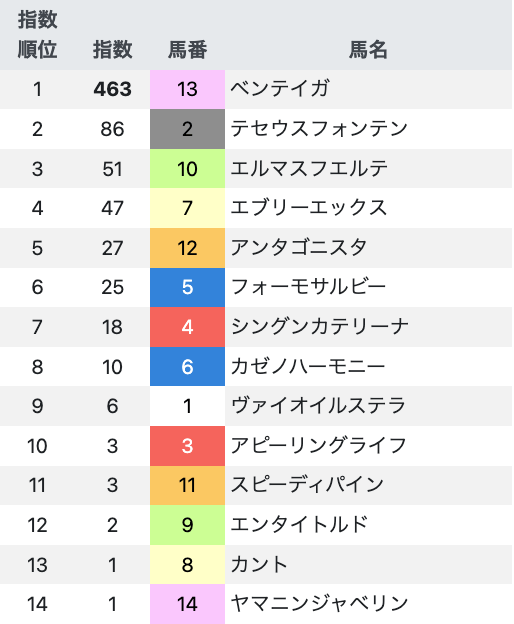The width and height of the screenshot is (514, 624).
Task: Select horse name ヤマニンジャベリン
Action: click(319, 604)
